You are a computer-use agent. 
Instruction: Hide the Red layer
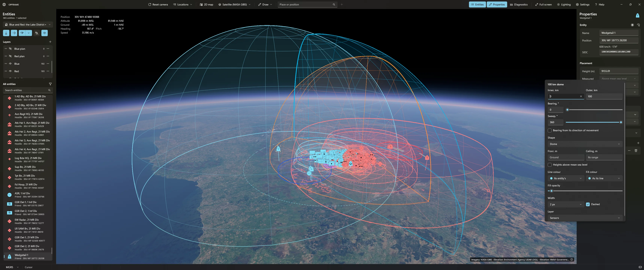(10, 71)
